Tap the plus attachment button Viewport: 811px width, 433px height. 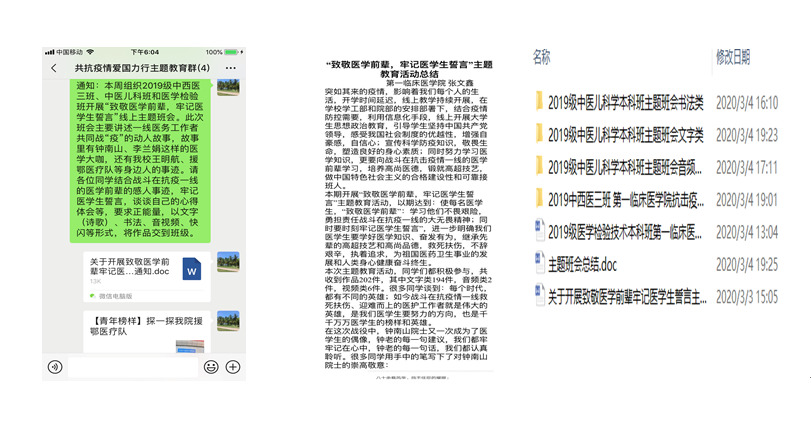[233, 367]
